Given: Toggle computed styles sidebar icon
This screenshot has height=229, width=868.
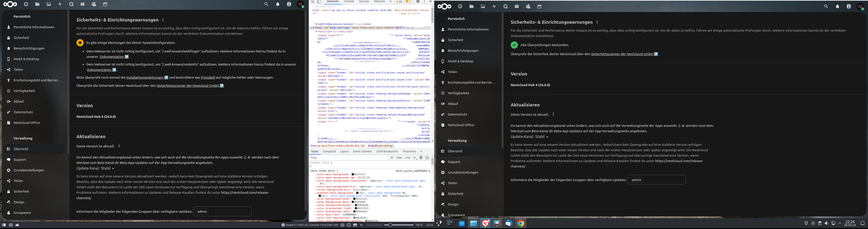Looking at the screenshot, I should [427, 158].
